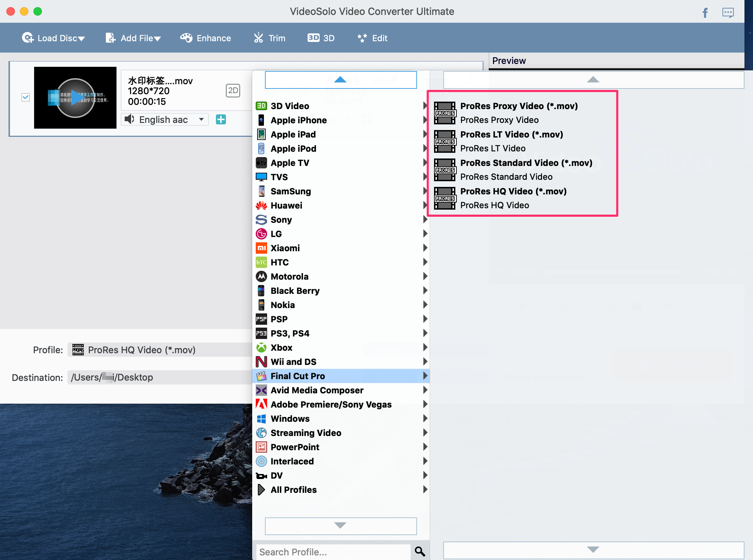Image resolution: width=753 pixels, height=560 pixels.
Task: Select the TVS category
Action: [341, 177]
